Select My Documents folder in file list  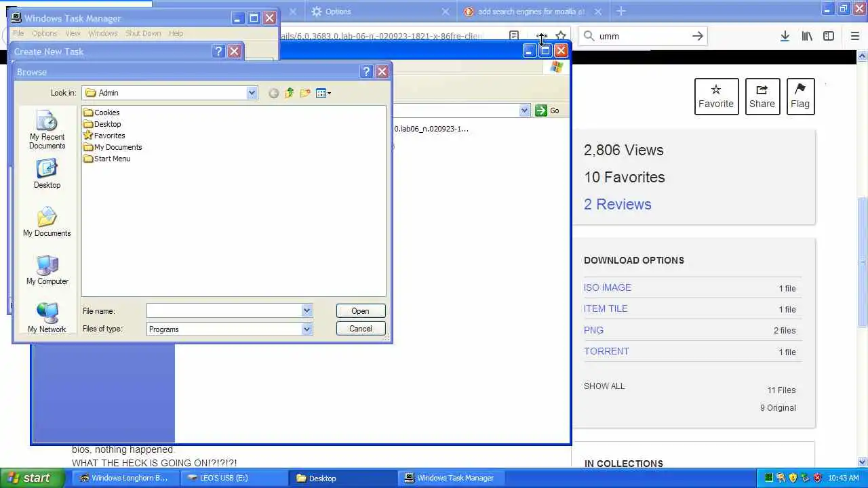coord(113,147)
